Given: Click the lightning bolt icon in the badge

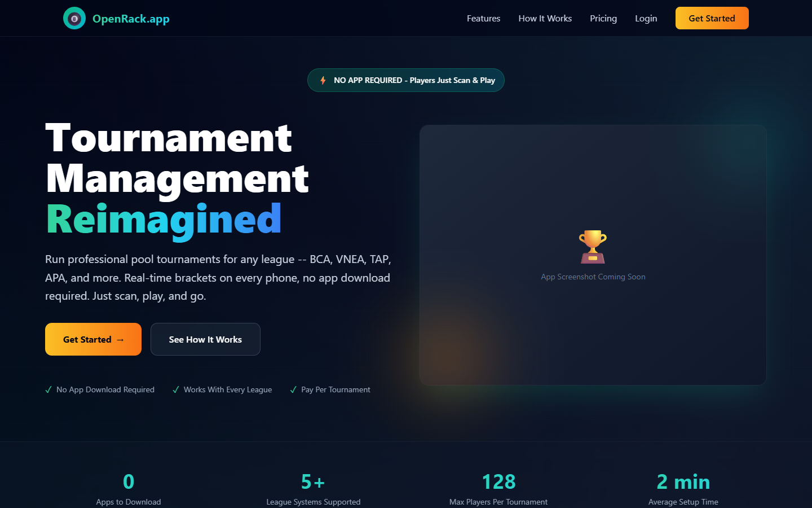Looking at the screenshot, I should coord(323,80).
